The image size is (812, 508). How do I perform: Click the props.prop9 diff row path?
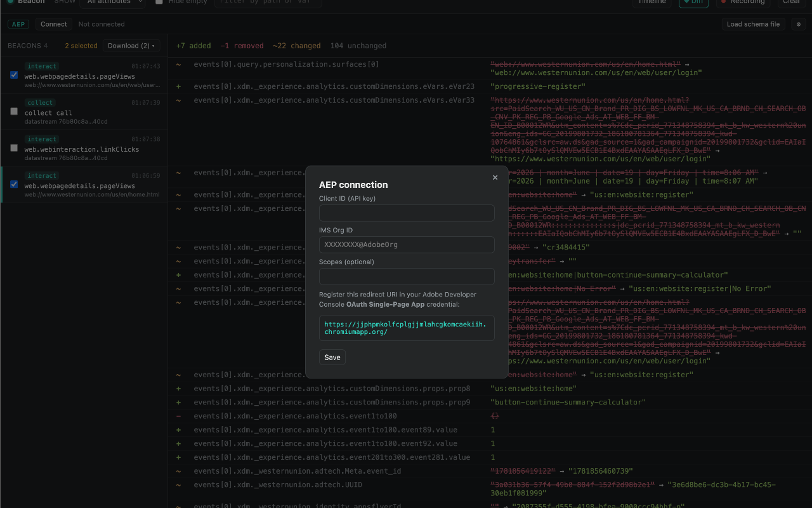coord(332,403)
